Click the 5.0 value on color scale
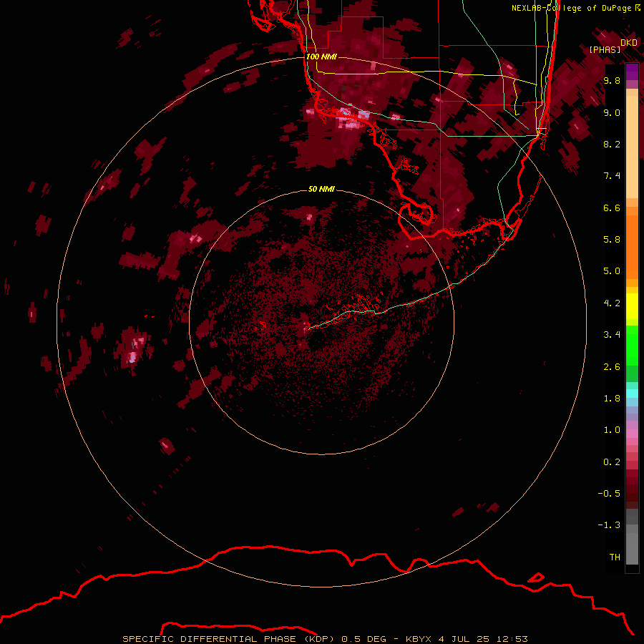 [612, 271]
